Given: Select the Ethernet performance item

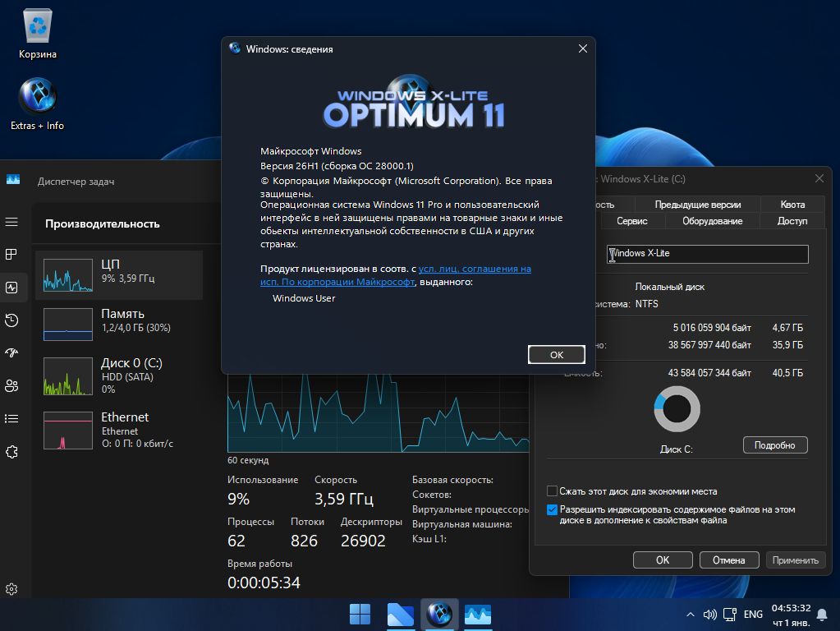Looking at the screenshot, I should (x=119, y=430).
